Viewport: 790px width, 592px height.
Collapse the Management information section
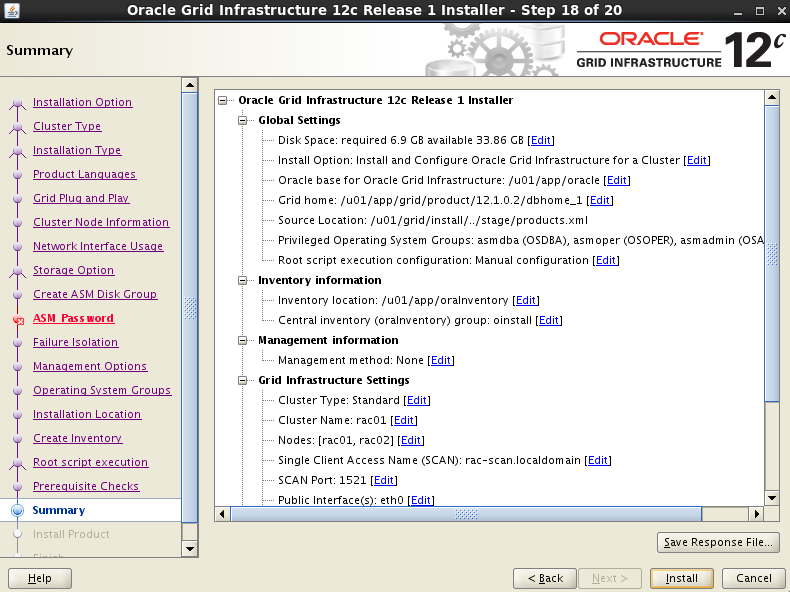pos(242,340)
